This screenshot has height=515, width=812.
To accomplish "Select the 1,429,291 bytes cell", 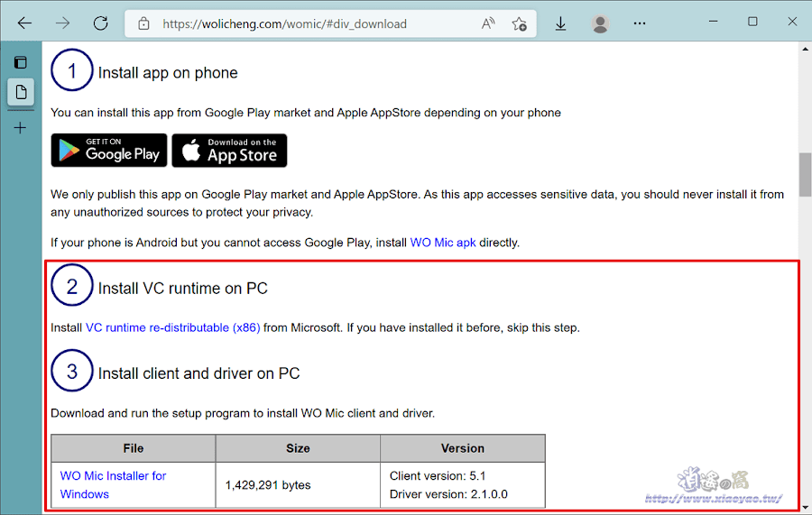I will point(298,485).
